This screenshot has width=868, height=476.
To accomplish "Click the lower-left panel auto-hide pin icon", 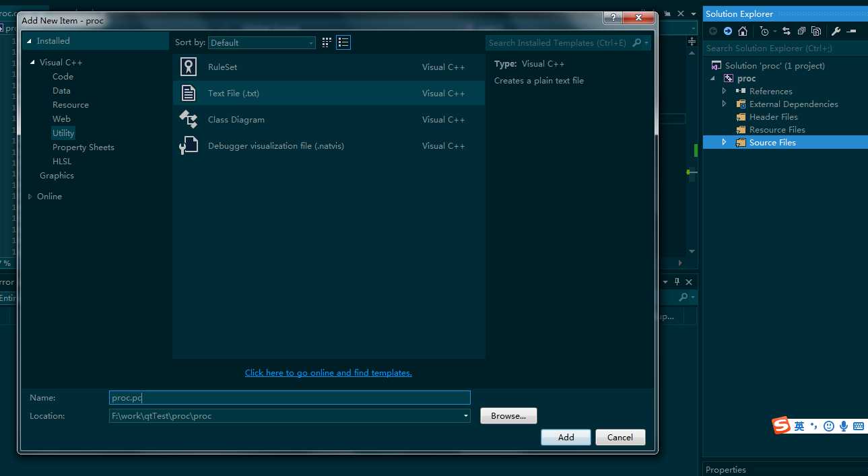I will point(677,281).
